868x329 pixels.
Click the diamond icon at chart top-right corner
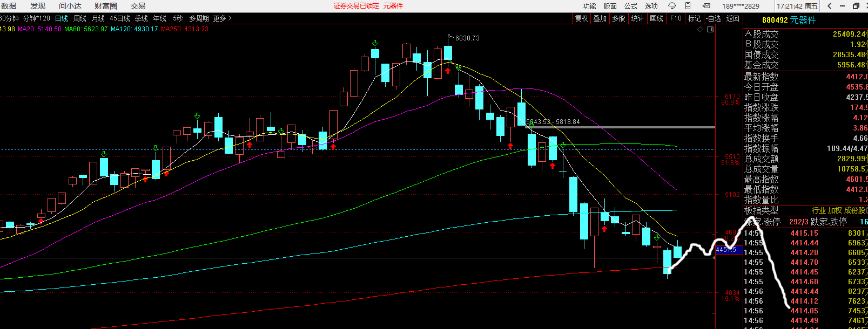tap(701, 29)
